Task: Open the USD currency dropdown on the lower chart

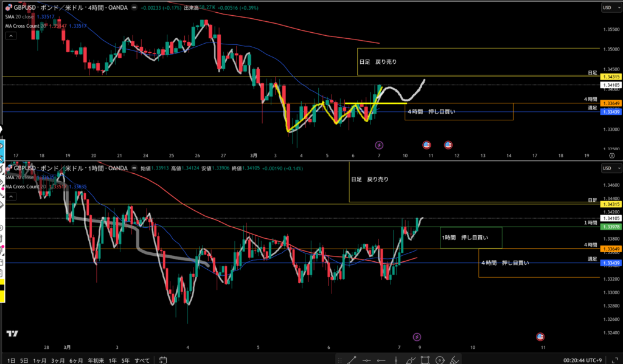Action: (x=608, y=168)
